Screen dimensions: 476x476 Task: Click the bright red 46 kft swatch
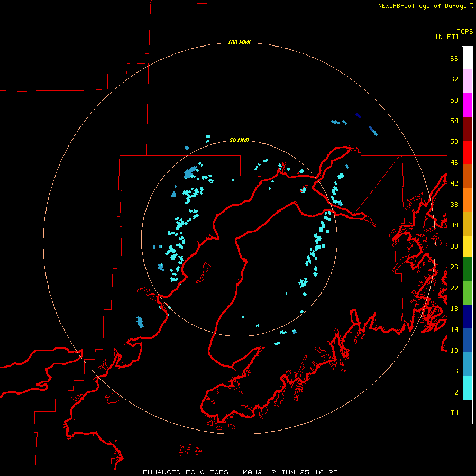(467, 152)
